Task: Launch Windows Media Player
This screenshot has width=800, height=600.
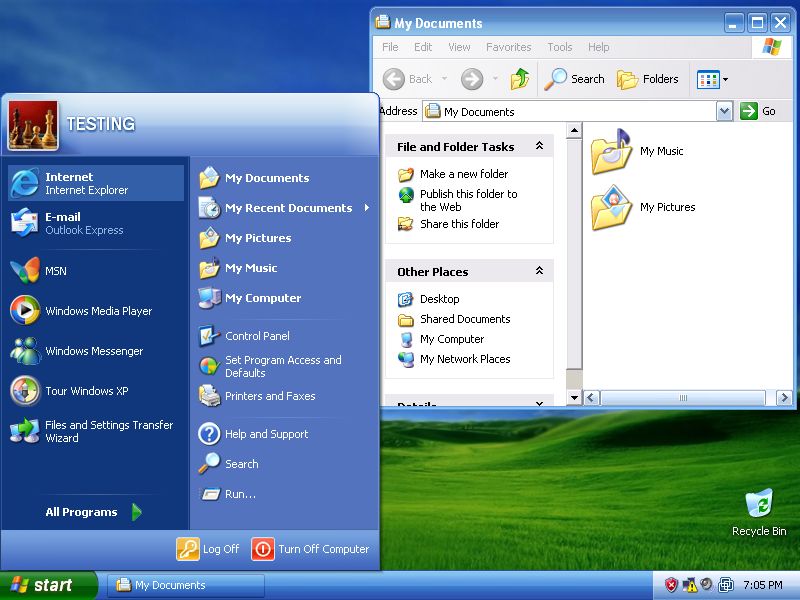Action: tap(96, 311)
